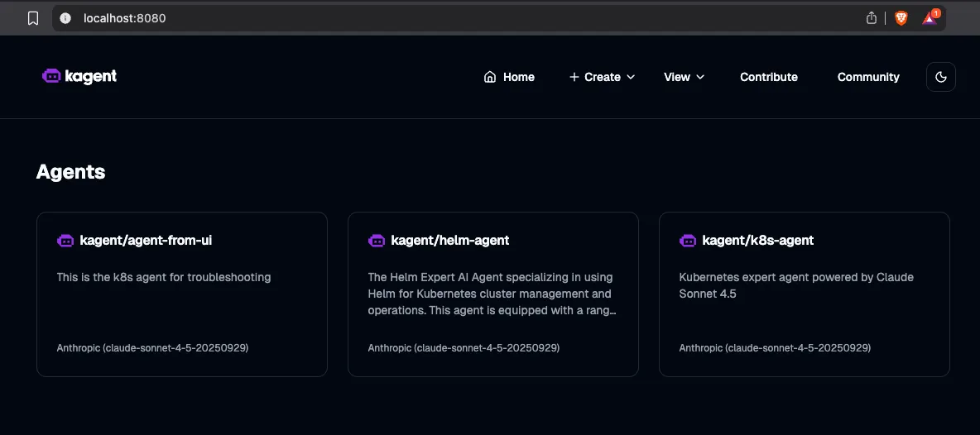Image resolution: width=980 pixels, height=435 pixels.
Task: Open the Contribute menu item
Action: [768, 77]
